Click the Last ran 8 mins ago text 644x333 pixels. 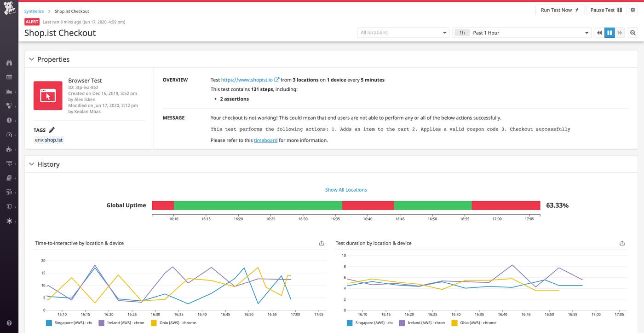click(84, 22)
